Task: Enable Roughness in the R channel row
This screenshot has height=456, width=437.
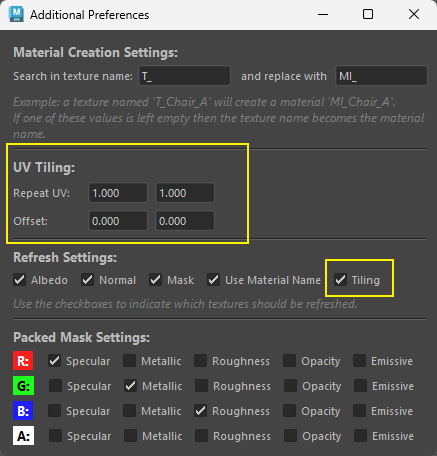Action: (x=200, y=361)
